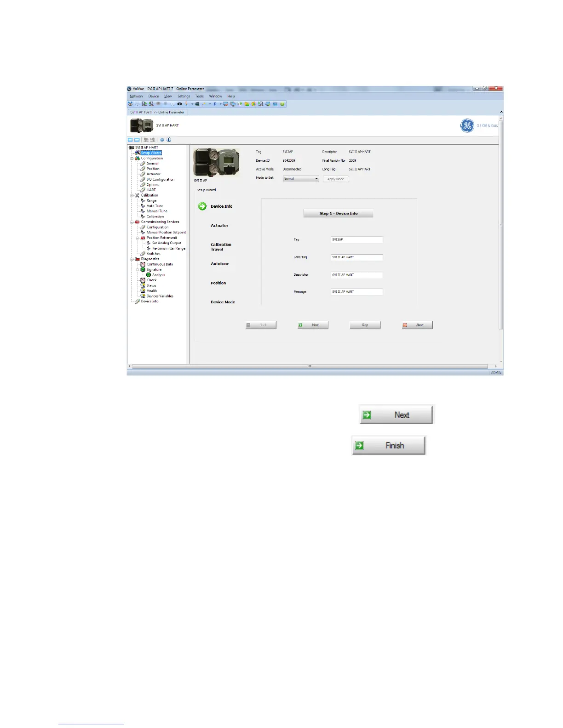The height and width of the screenshot is (728, 563).
Task: Click the horizontal scrollbar under the panel
Action: coord(310,366)
